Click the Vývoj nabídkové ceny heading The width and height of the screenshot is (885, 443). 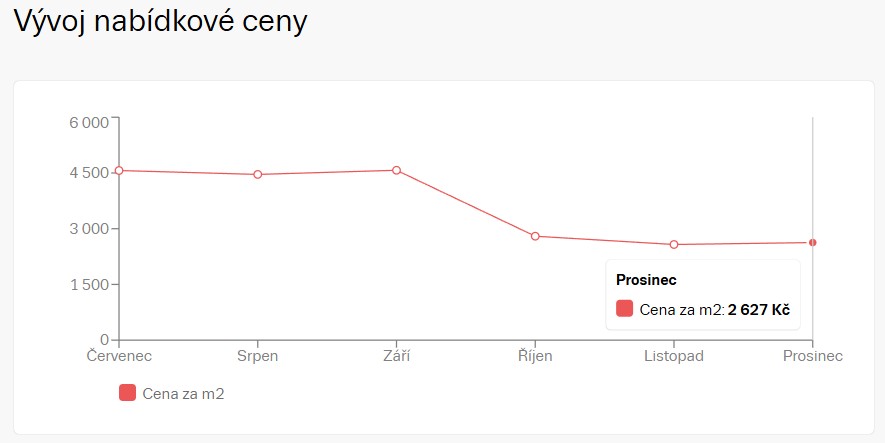[160, 23]
